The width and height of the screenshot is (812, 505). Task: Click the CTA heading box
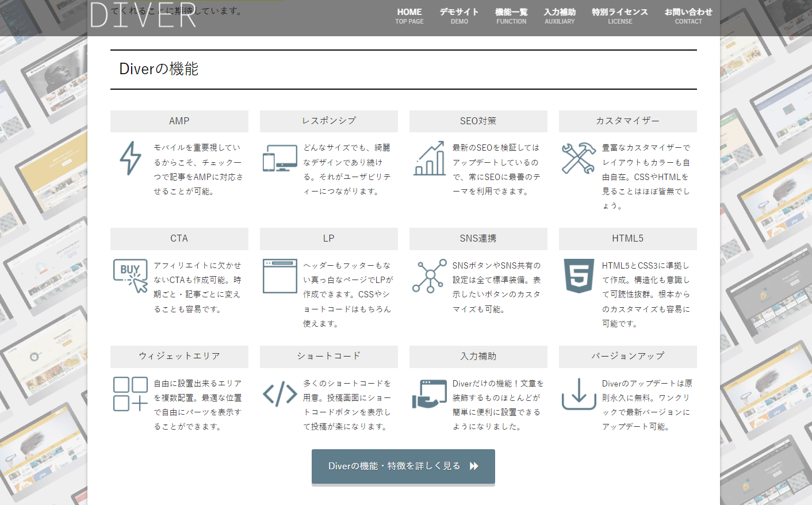click(179, 239)
